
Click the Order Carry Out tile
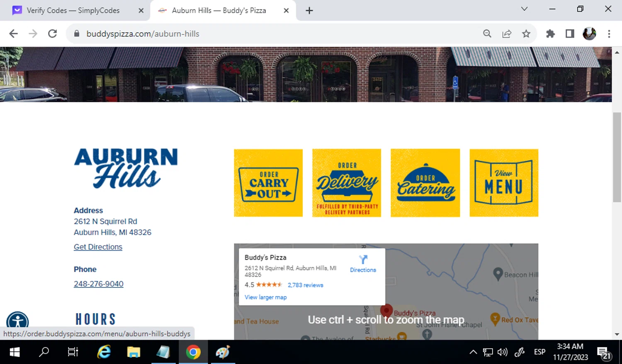click(x=268, y=183)
